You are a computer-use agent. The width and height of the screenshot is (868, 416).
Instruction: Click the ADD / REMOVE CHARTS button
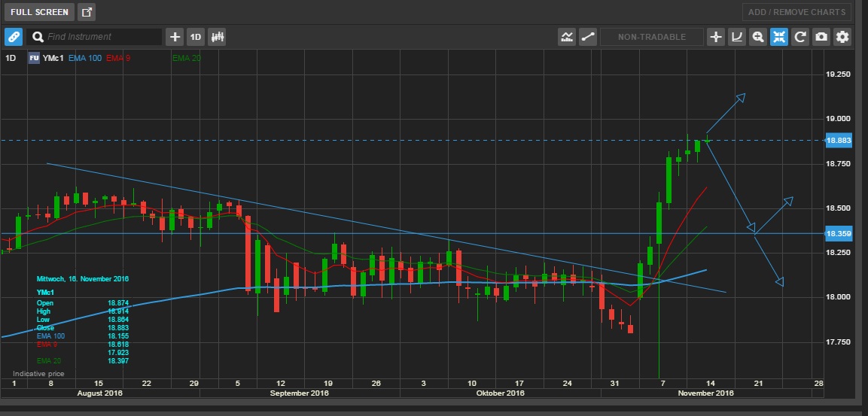pos(796,12)
